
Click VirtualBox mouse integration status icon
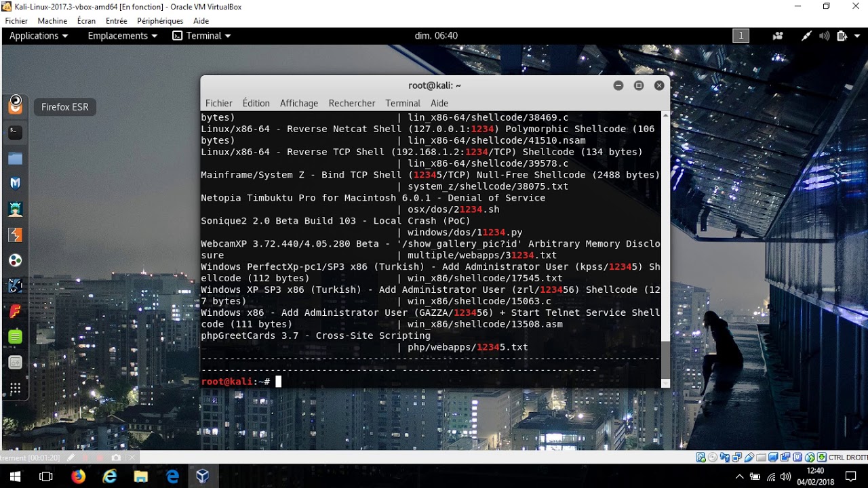810,457
